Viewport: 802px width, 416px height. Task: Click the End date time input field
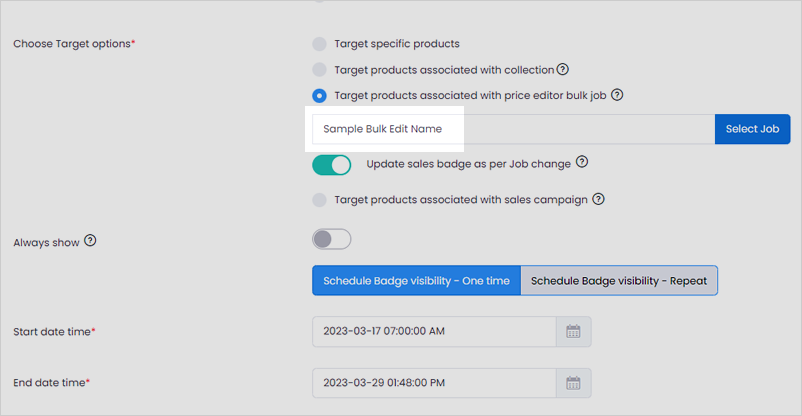(x=434, y=383)
